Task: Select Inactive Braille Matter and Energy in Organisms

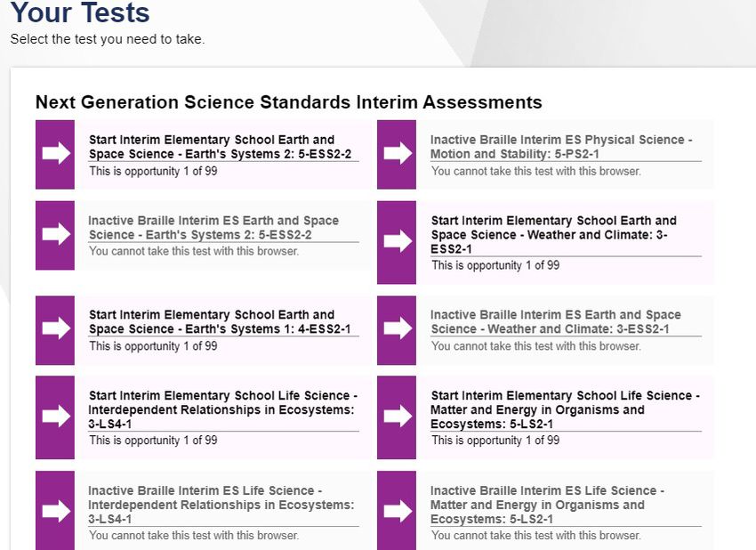Action: coord(547,505)
